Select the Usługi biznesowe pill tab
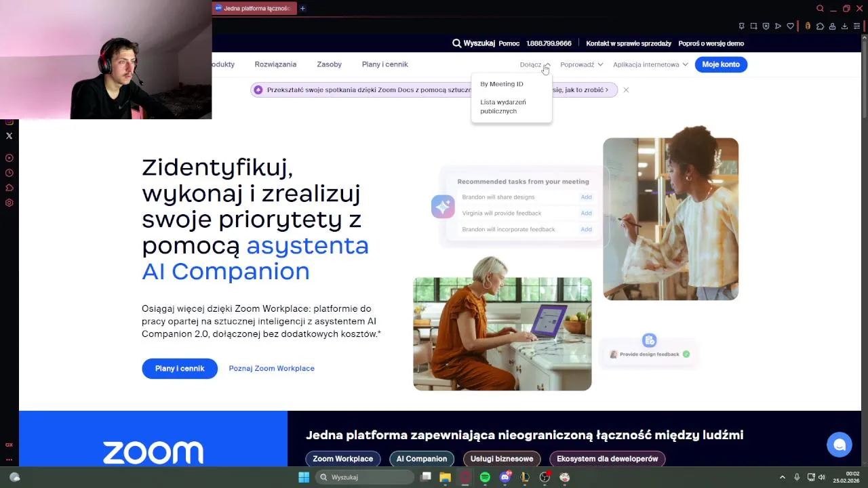The width and height of the screenshot is (868, 488). (502, 459)
